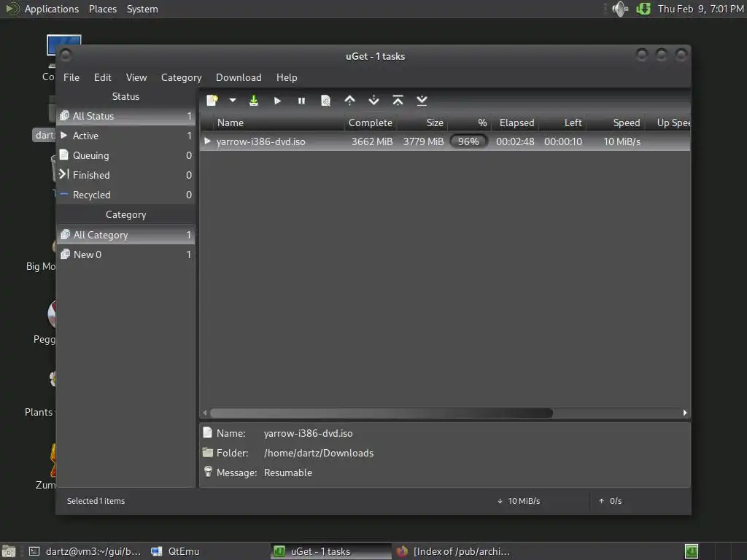747x560 pixels.
Task: Click the download speed status indicator
Action: [x=519, y=501]
